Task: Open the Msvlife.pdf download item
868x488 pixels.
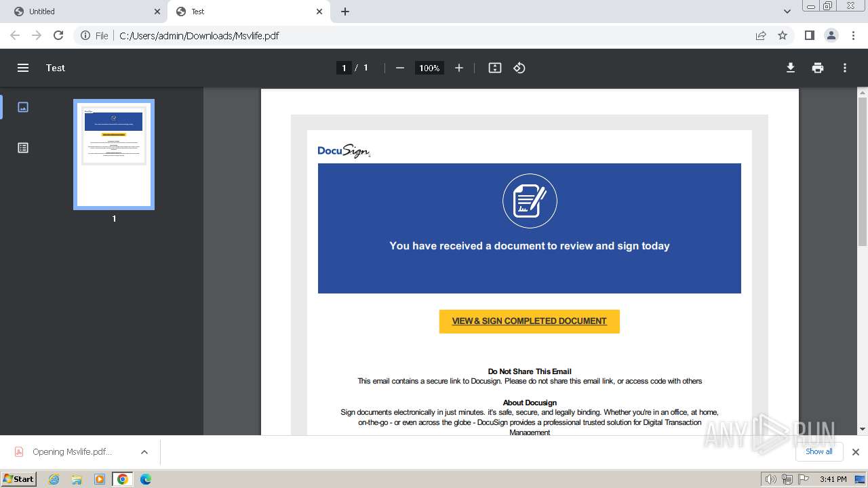Action: tap(72, 452)
